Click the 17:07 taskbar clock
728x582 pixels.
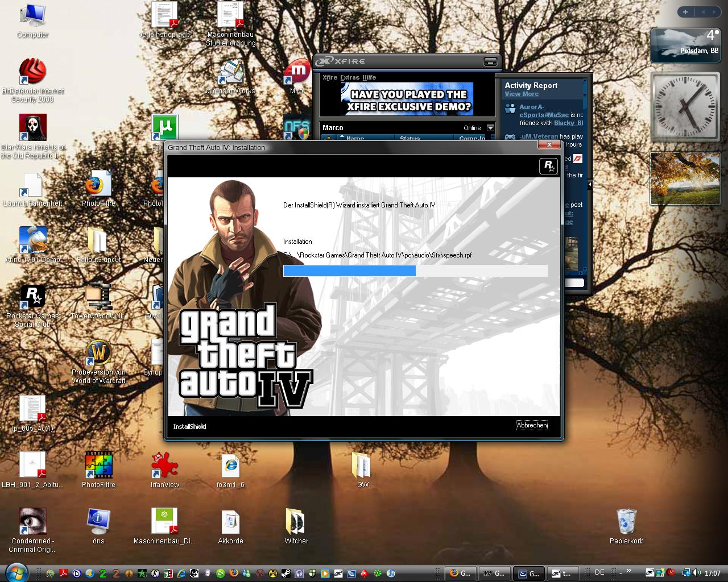[x=713, y=573]
